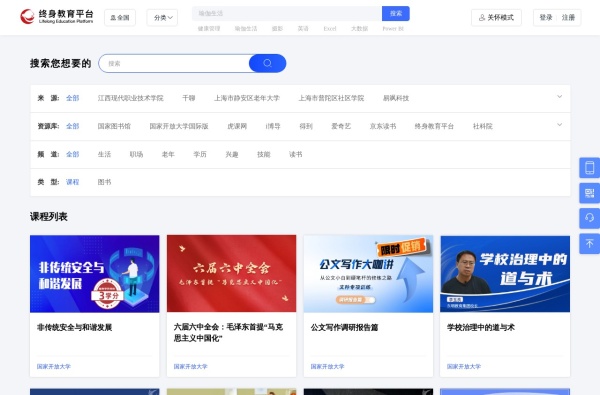Open the 非传统安全与和谐发展 course thumbnail
The image size is (600, 395).
95,274
